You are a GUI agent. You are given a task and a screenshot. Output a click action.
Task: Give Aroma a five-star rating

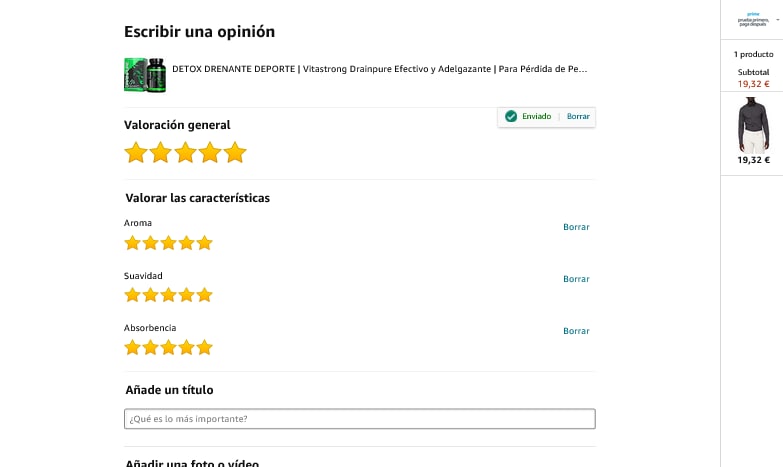(204, 243)
